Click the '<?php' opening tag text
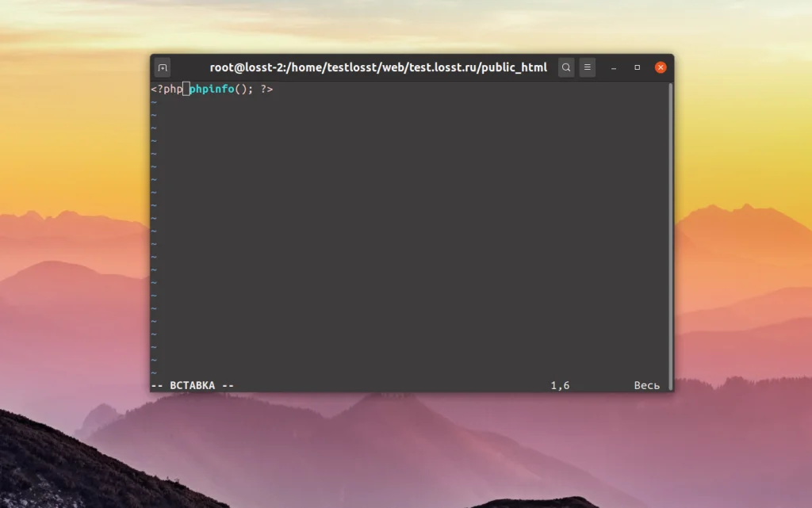 tap(167, 89)
